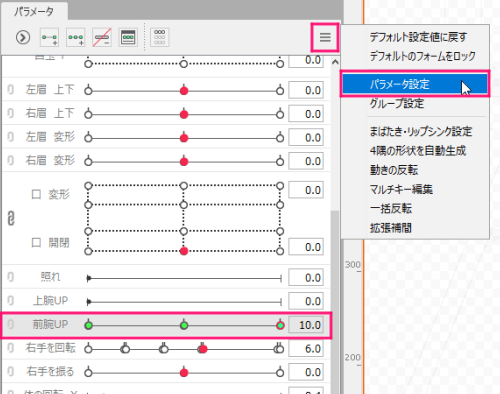Click value field of 口 変形
Viewport: 500px width, 394px height.
[x=306, y=190]
